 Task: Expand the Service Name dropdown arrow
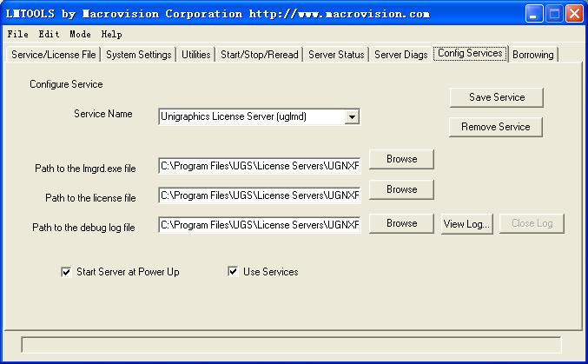pyautogui.click(x=352, y=116)
